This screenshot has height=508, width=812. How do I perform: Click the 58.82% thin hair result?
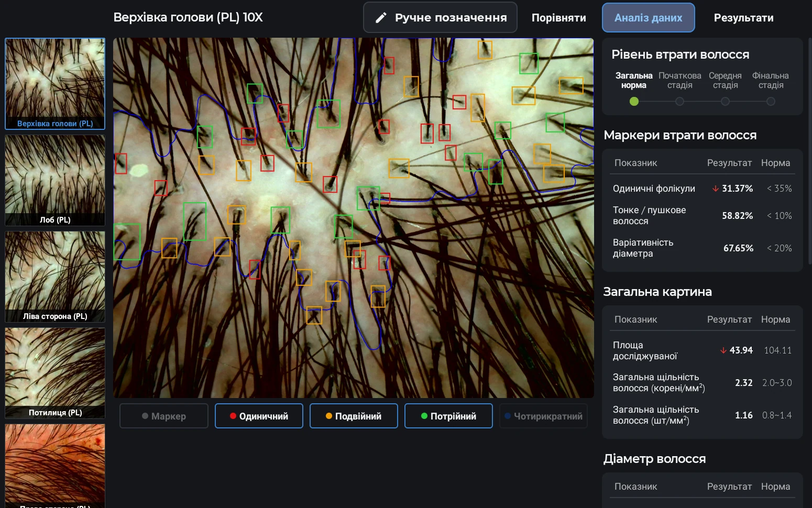(x=737, y=216)
